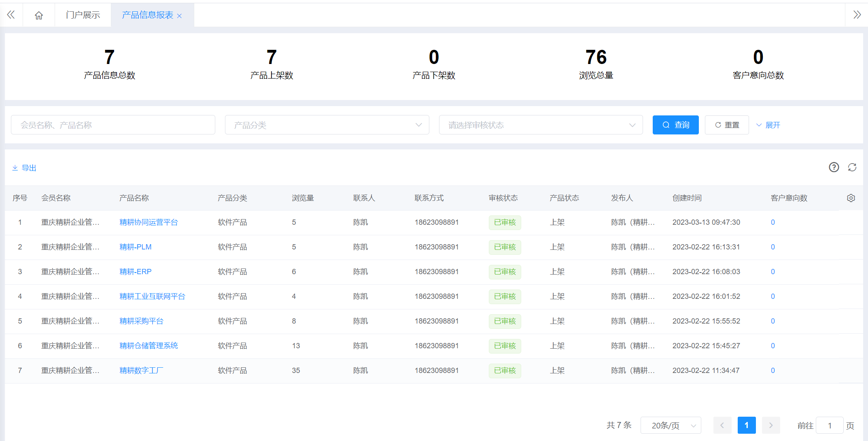Open the 精耕-ERP product link

[136, 272]
